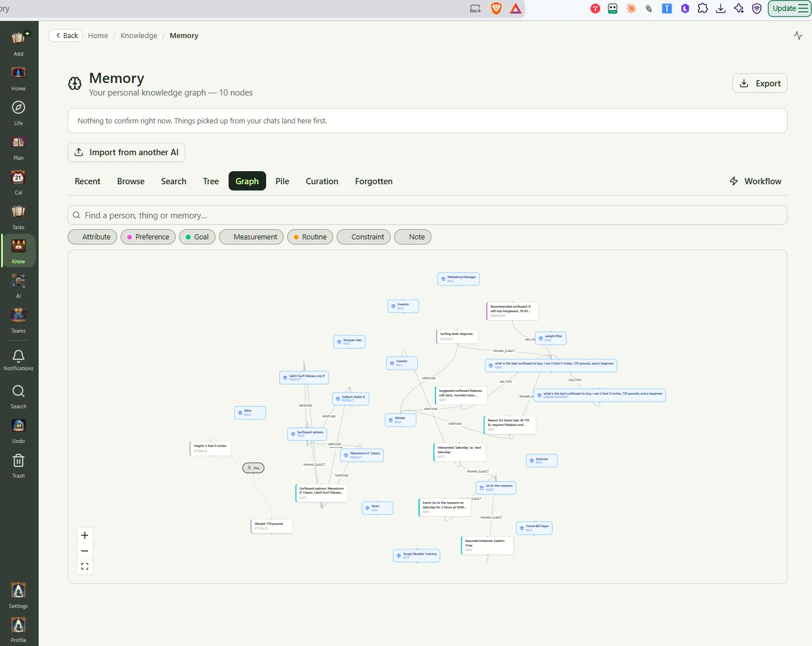Toggle the Note filter chip
This screenshot has width=812, height=646.
[413, 237]
